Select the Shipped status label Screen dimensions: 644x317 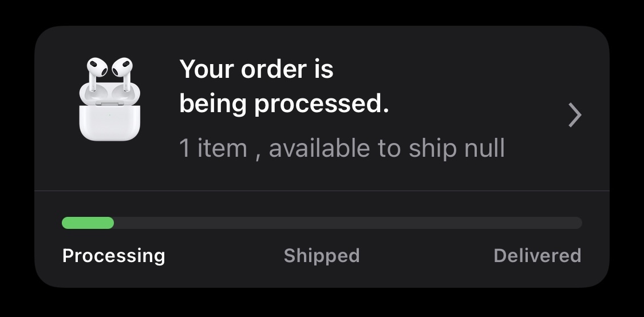322,255
